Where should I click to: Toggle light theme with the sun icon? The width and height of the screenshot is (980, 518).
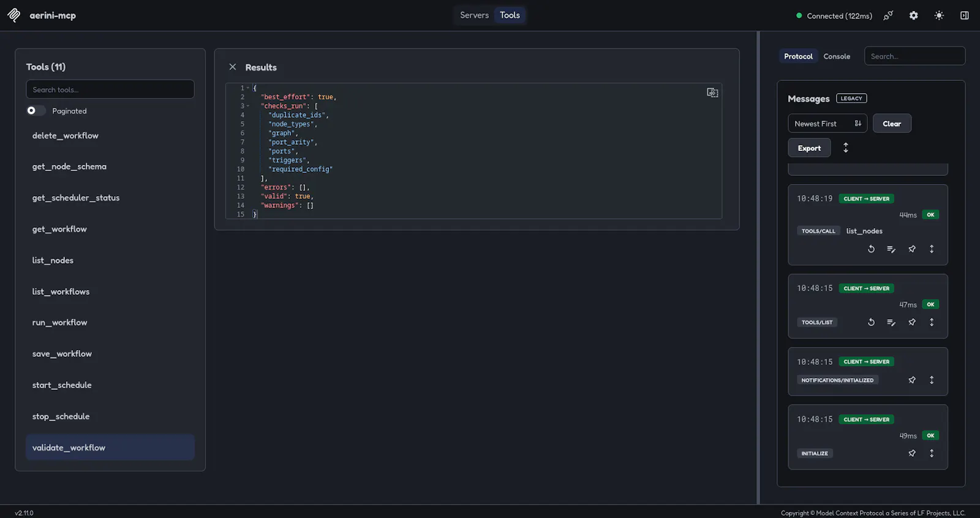(x=939, y=15)
